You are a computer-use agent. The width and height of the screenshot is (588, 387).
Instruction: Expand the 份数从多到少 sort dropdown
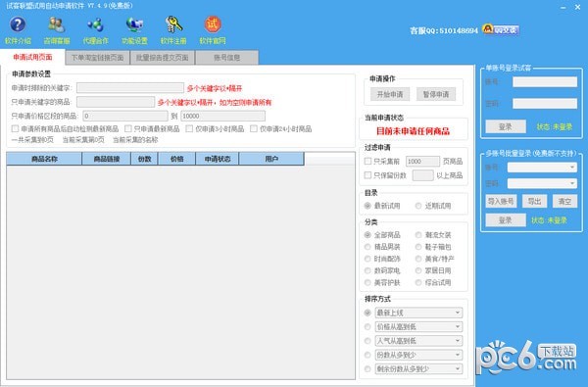tap(418, 355)
